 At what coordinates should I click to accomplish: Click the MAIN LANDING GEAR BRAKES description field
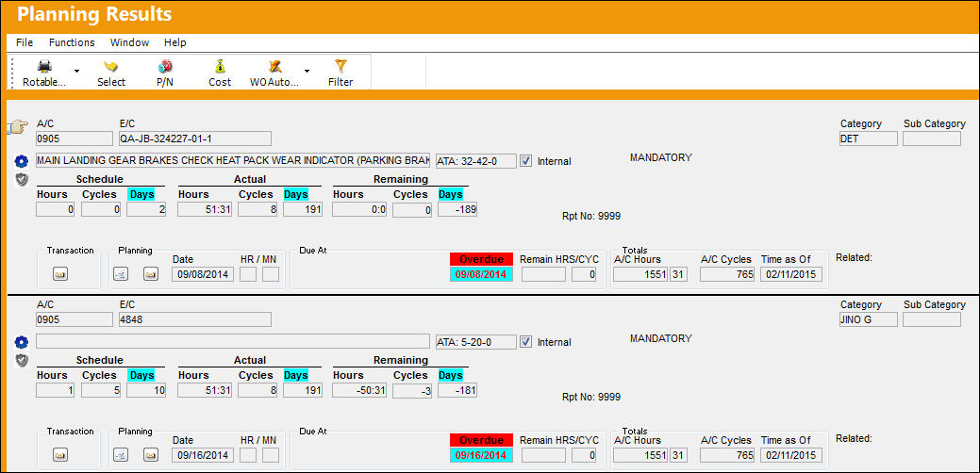(x=233, y=161)
